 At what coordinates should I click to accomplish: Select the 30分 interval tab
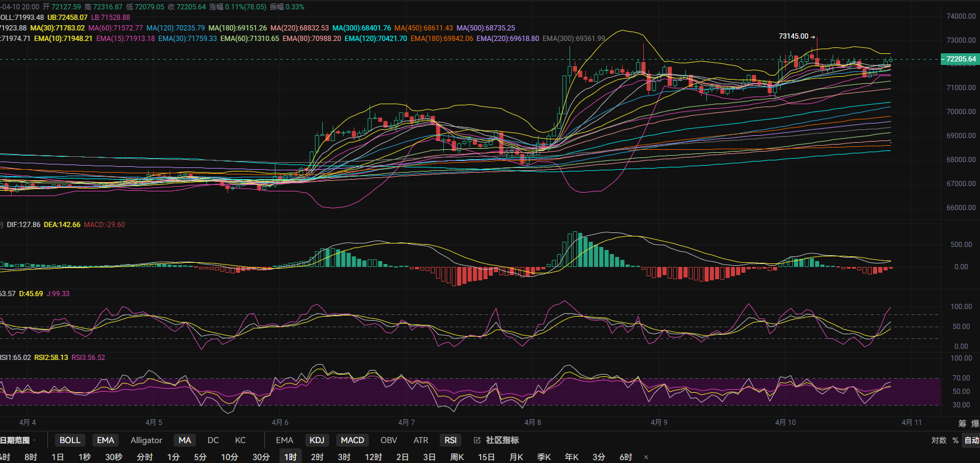261,457
